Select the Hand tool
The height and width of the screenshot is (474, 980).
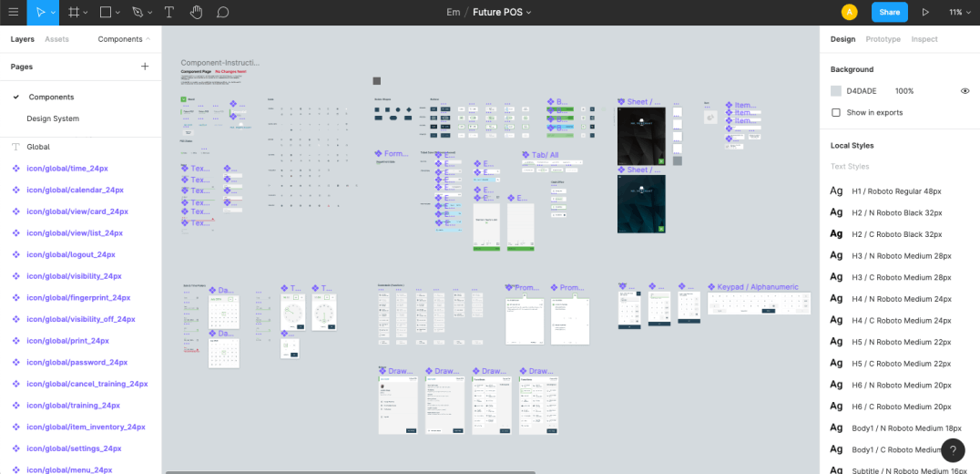pyautogui.click(x=196, y=13)
